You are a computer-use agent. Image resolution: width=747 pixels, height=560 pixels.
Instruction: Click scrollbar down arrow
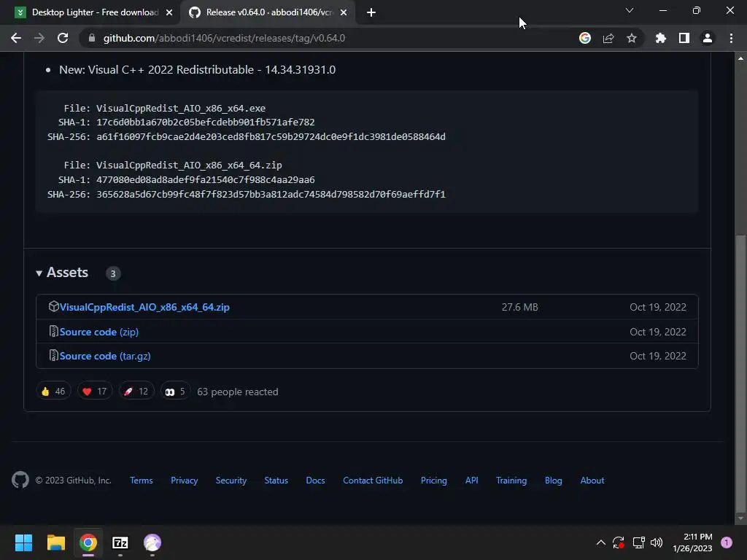tap(740, 518)
